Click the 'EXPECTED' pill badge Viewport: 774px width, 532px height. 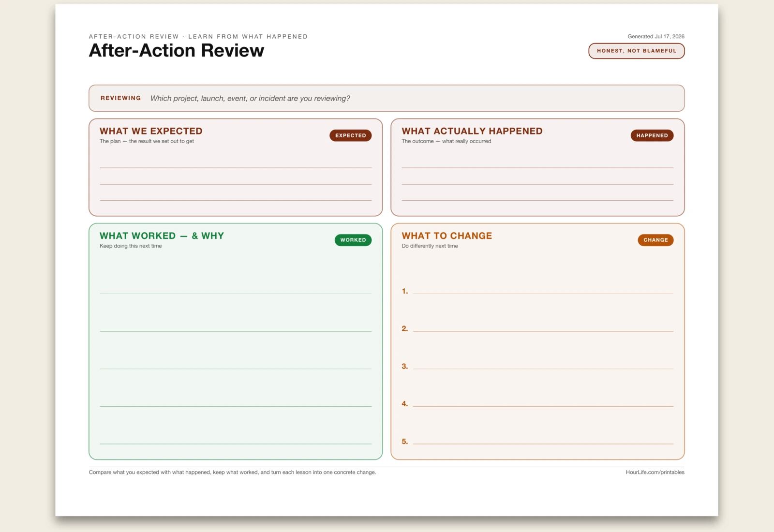[351, 135]
